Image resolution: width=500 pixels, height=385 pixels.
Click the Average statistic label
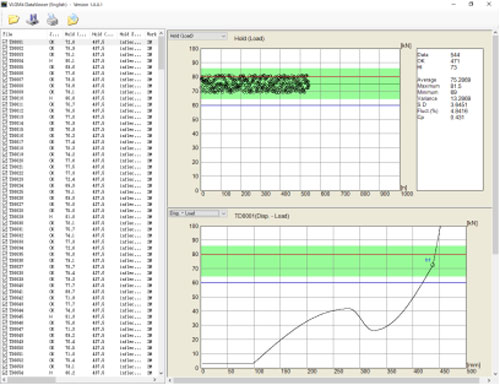click(427, 80)
